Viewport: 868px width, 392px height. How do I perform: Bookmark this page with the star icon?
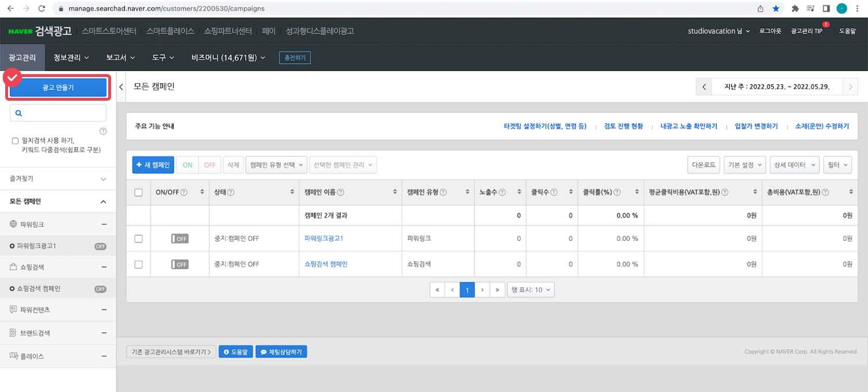point(776,9)
